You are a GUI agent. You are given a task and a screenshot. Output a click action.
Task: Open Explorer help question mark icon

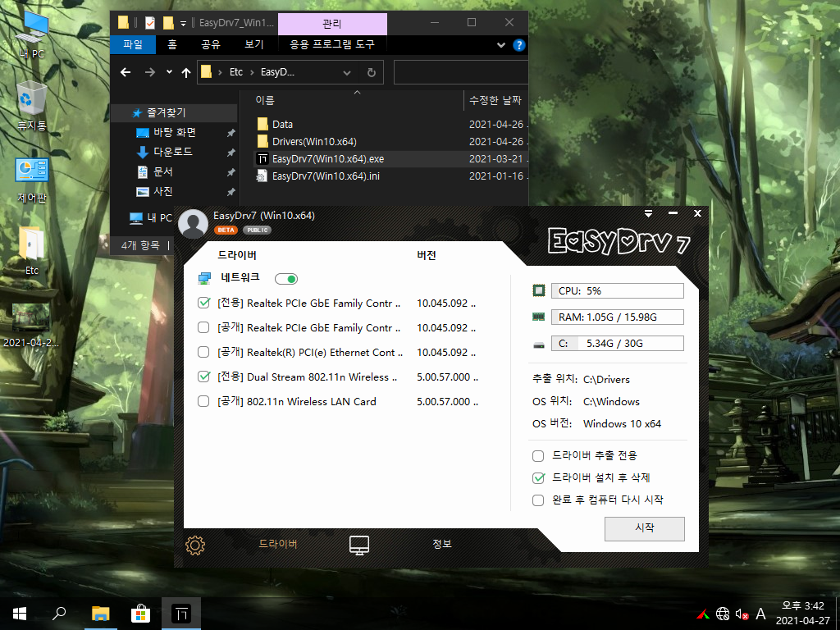point(519,45)
